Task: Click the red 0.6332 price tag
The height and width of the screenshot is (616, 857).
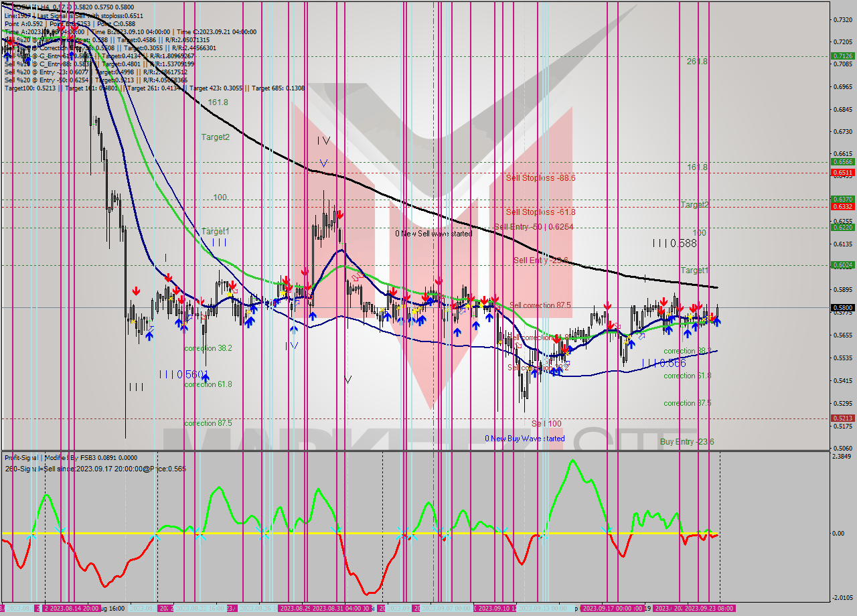Action: coord(842,206)
